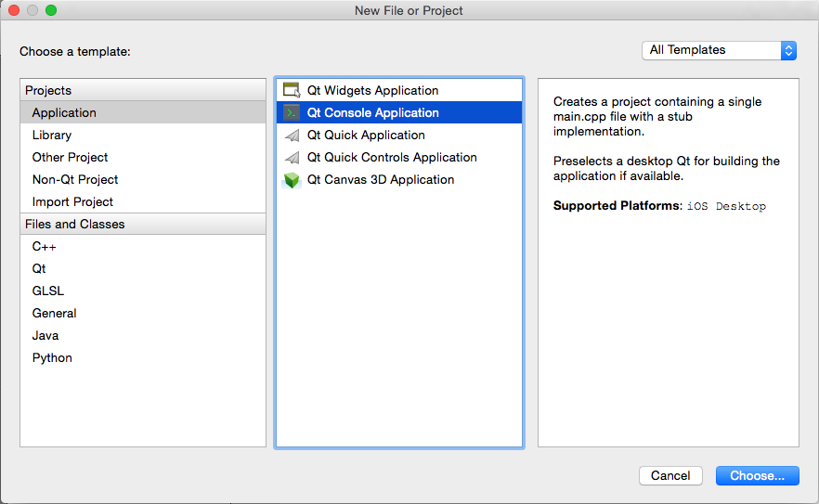Select C++ under Files and Classes
The image size is (819, 504).
click(143, 247)
